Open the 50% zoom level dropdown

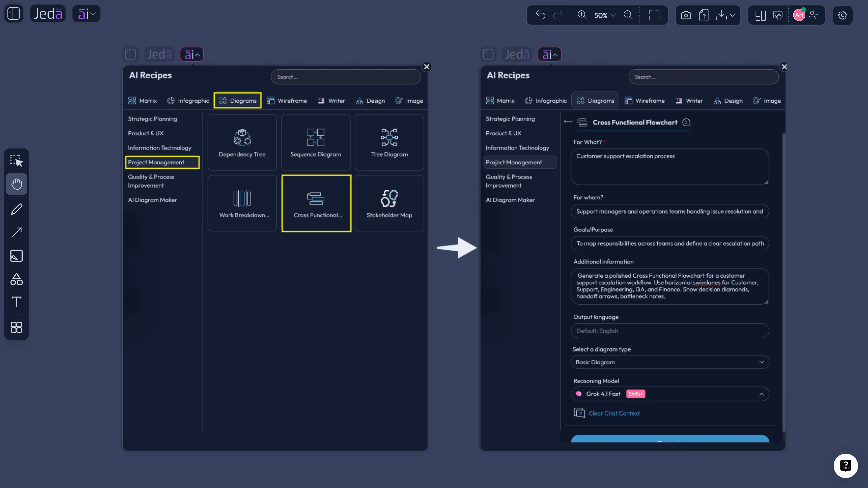click(x=605, y=15)
